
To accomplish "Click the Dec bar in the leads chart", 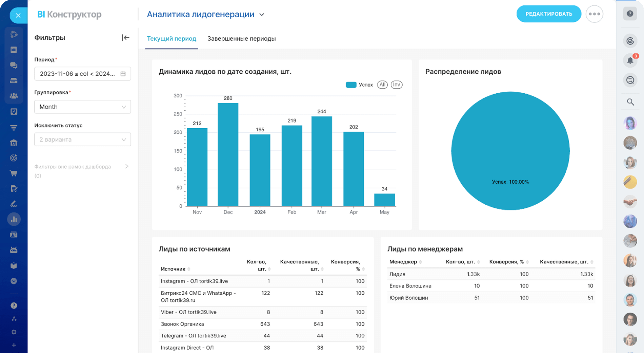I will 228,154.
